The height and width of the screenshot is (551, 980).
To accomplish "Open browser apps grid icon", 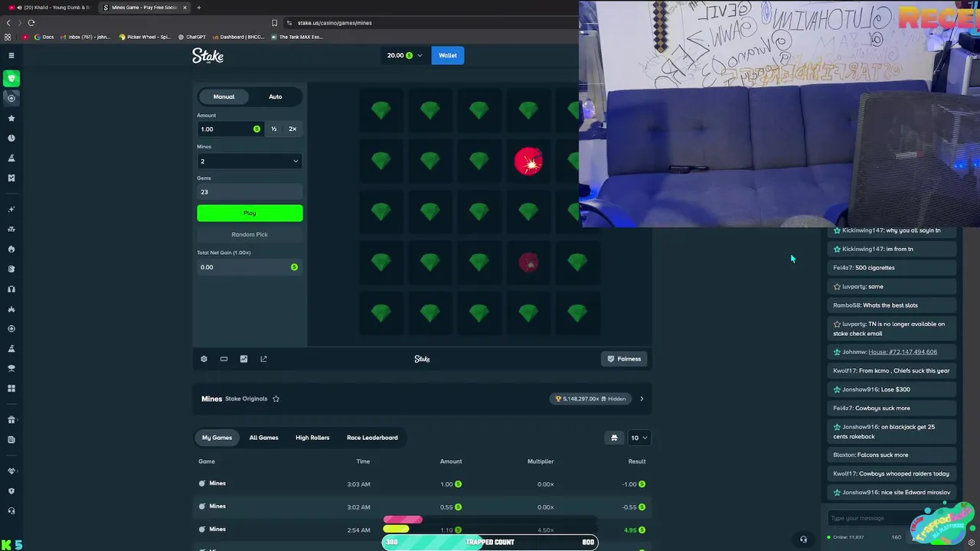I will pos(8,37).
